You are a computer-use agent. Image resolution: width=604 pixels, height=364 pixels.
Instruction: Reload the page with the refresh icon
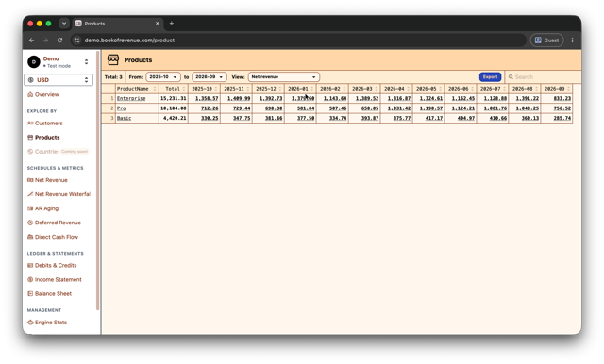coord(59,40)
